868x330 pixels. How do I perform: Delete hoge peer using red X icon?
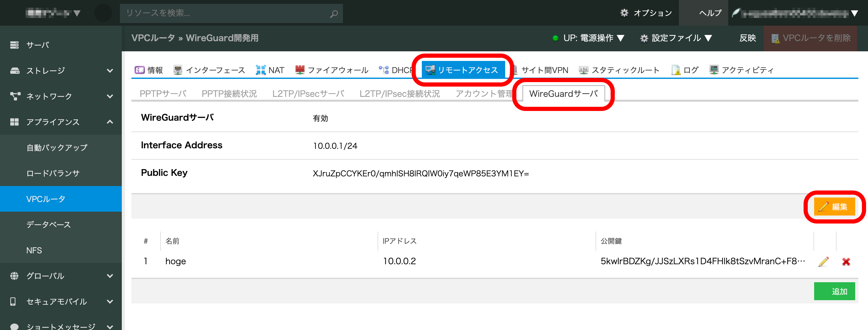point(847,261)
